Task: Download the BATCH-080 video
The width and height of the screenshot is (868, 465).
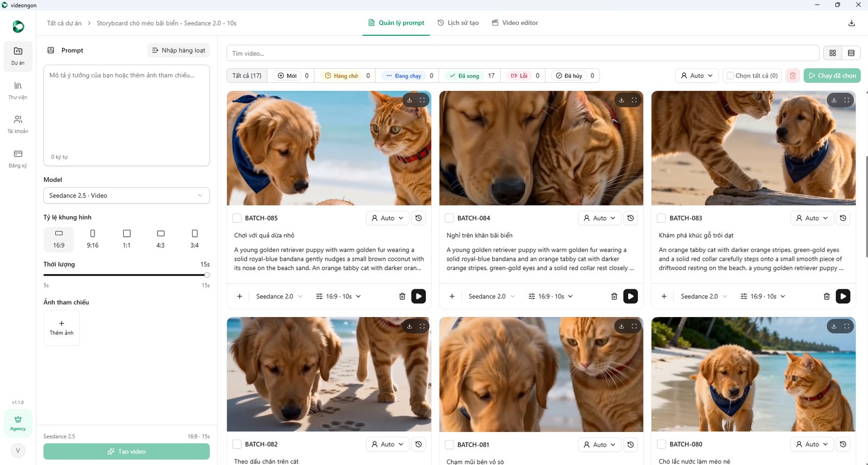Action: (834, 326)
